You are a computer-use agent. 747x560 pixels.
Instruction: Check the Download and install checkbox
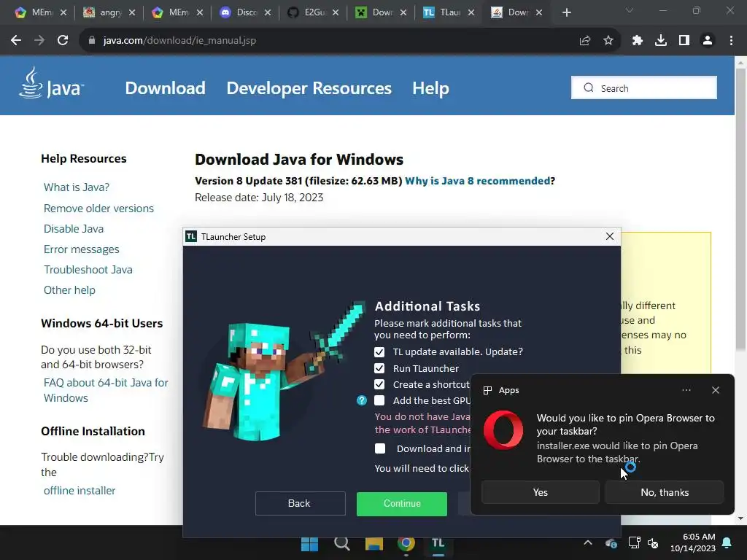click(379, 448)
